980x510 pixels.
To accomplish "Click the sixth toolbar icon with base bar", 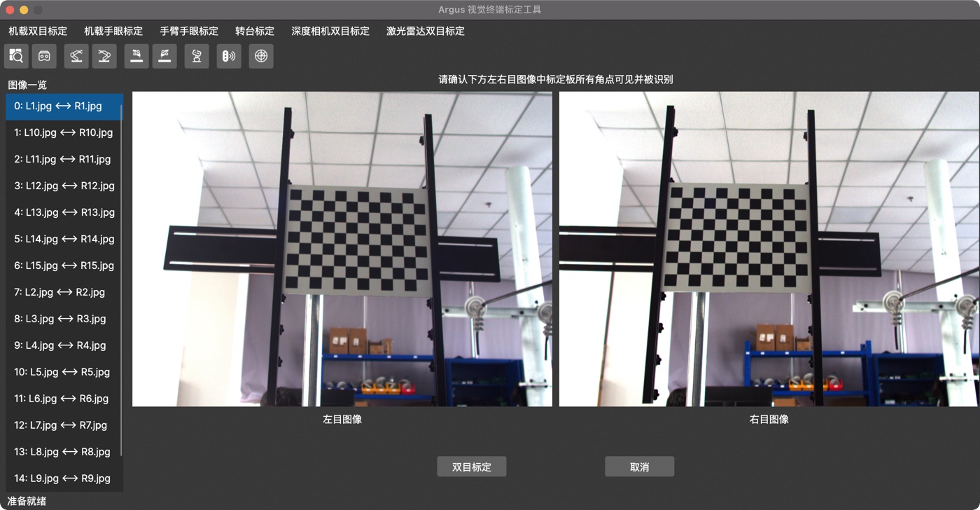I will 164,56.
